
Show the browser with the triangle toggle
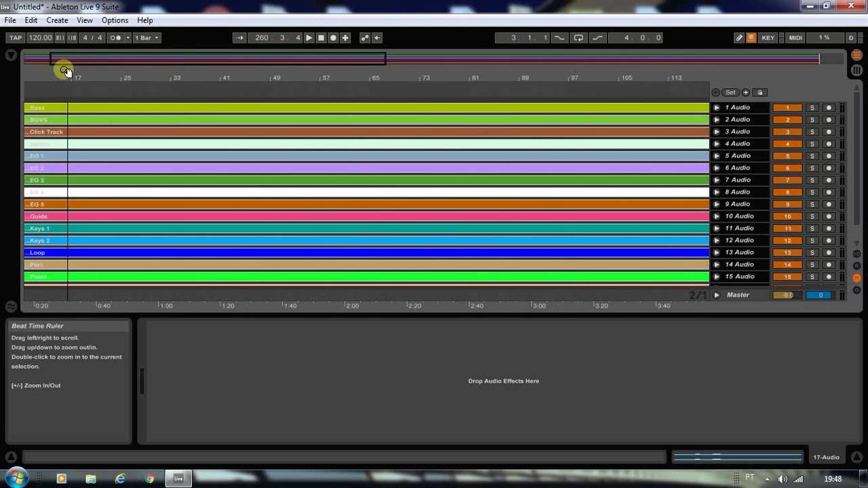pos(11,55)
